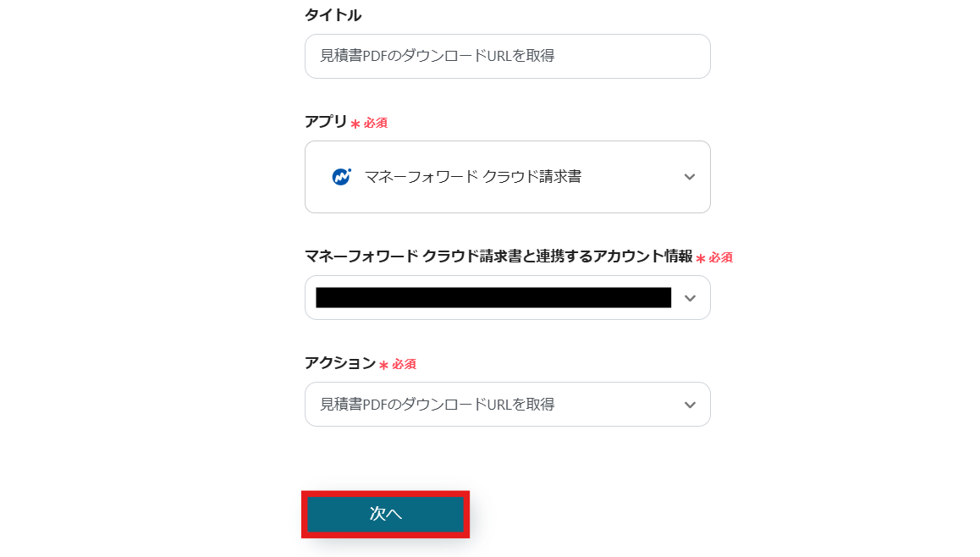Click the 見積書PDFのダウンロードURLを取得 text in the title field
The image size is (980, 557).
(x=437, y=56)
